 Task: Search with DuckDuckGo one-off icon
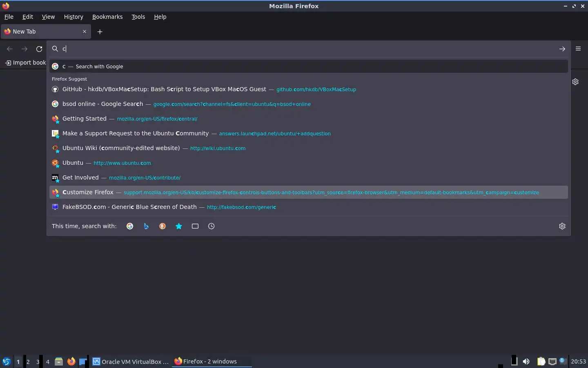pos(163,226)
